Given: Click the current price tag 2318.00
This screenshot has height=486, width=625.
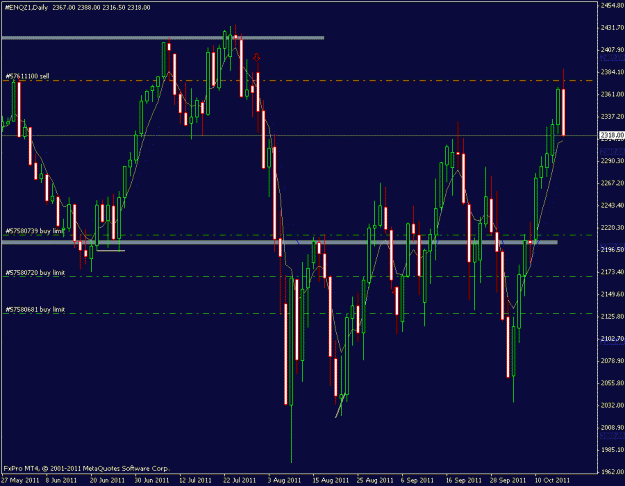Looking at the screenshot, I should coord(612,136).
